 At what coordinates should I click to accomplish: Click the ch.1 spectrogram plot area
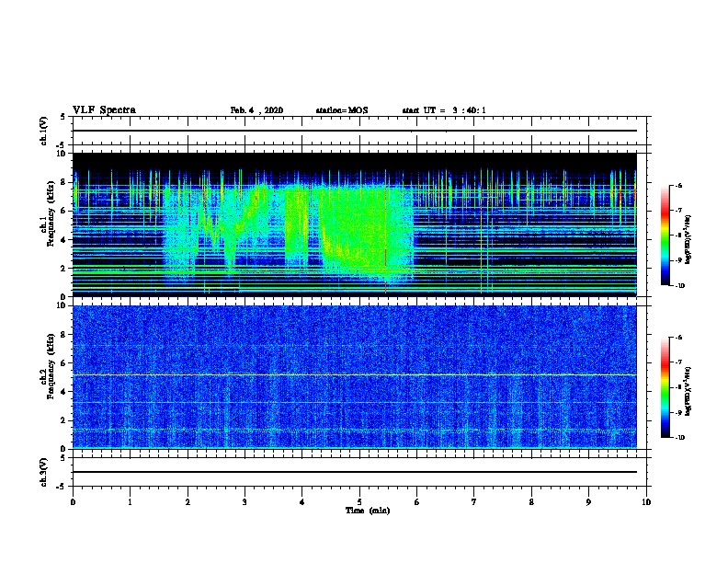pos(354,224)
